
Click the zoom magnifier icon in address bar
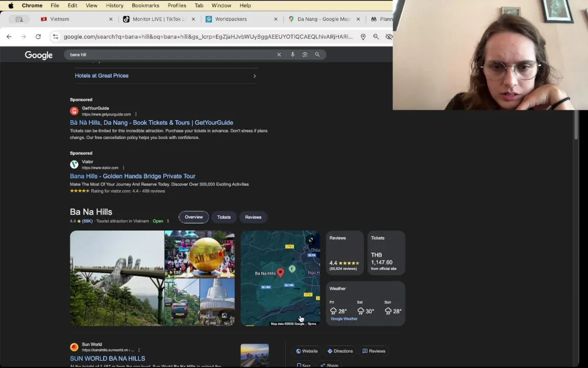[x=376, y=36]
